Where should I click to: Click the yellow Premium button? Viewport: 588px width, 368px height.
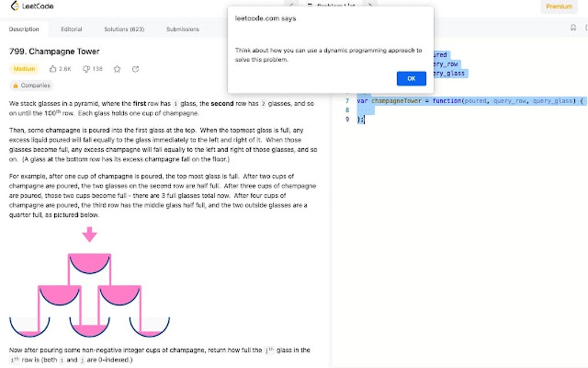(558, 6)
